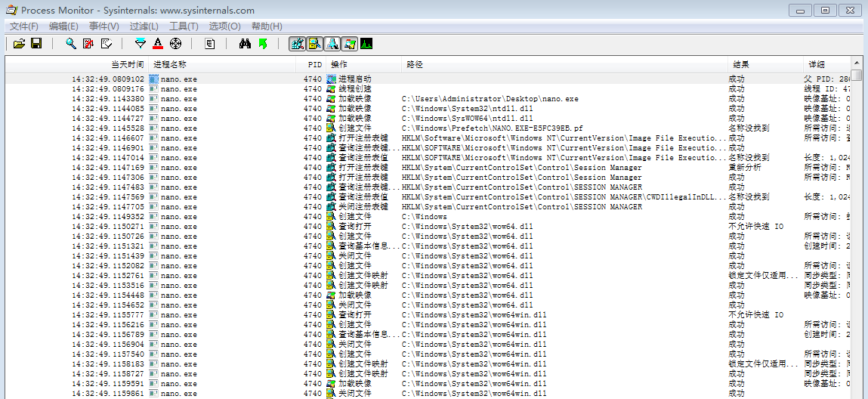The height and width of the screenshot is (399, 868).
Task: Open highlight settings via red A icon
Action: 158,44
